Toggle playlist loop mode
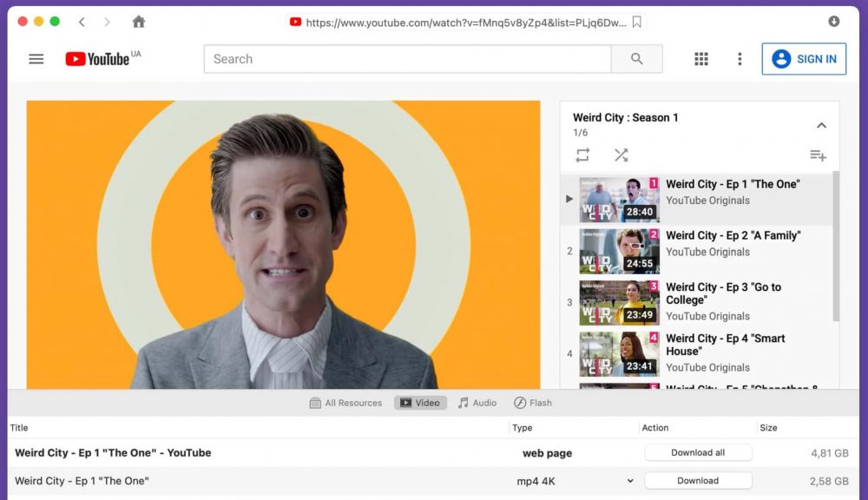This screenshot has width=868, height=500. coord(582,155)
